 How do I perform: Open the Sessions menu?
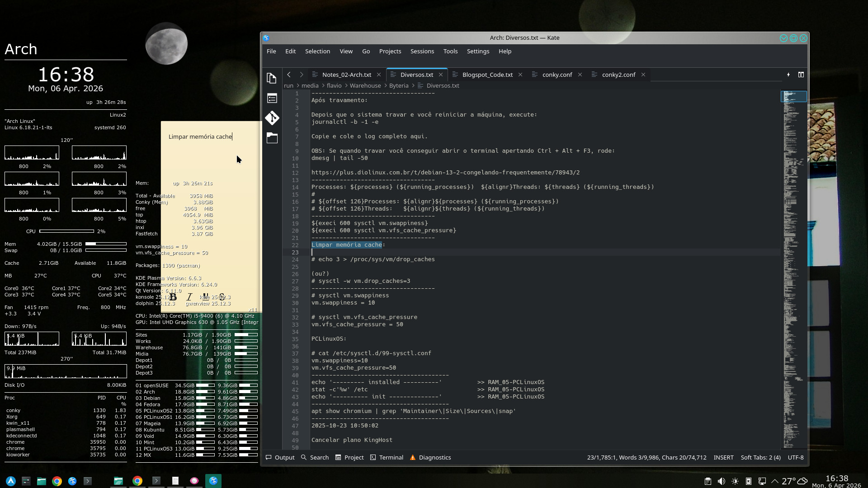pyautogui.click(x=422, y=51)
